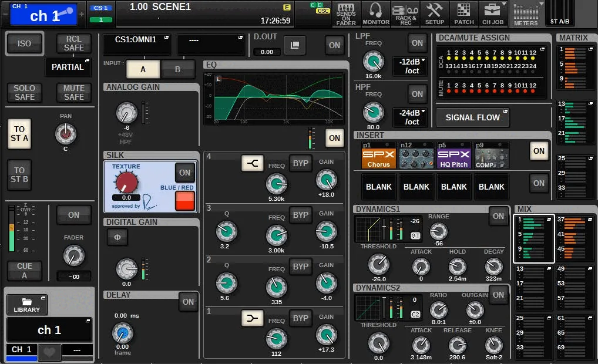Toggle the HPF ON button
Screen dimensions: 598x364
coord(417,94)
